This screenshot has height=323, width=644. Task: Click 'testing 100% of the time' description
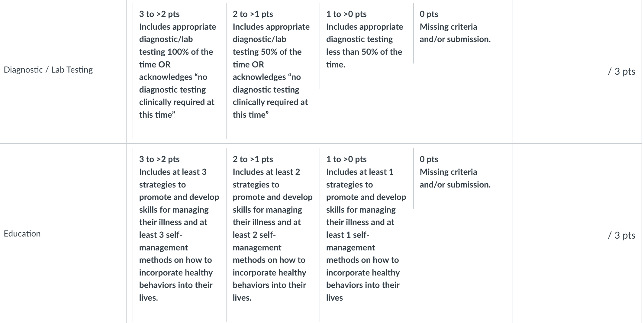[x=176, y=58]
